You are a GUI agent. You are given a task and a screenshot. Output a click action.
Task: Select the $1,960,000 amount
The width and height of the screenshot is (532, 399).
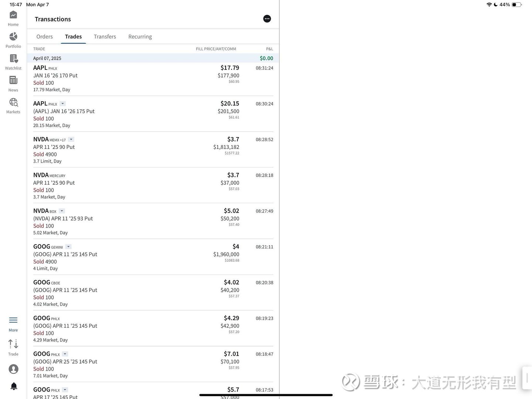pos(226,254)
